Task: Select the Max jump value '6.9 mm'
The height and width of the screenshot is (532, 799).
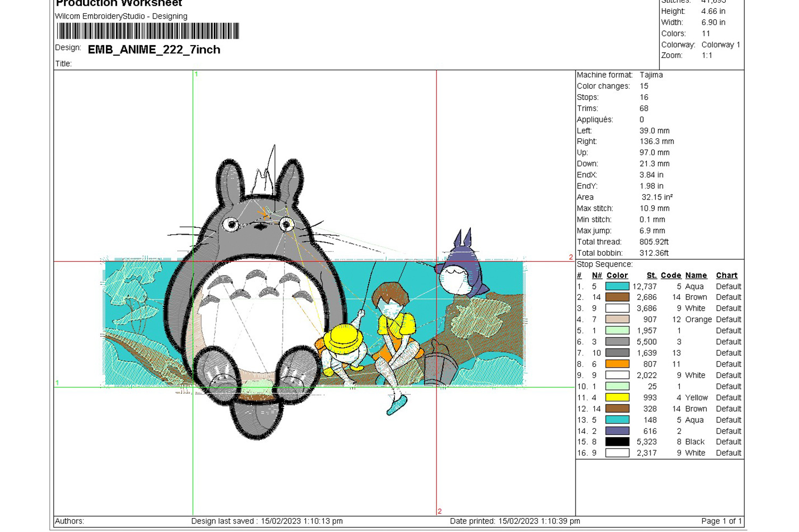Action: click(652, 231)
